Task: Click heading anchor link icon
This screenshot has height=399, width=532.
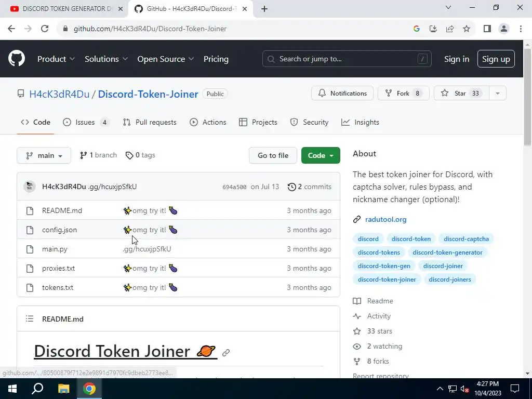Action: pyautogui.click(x=226, y=353)
